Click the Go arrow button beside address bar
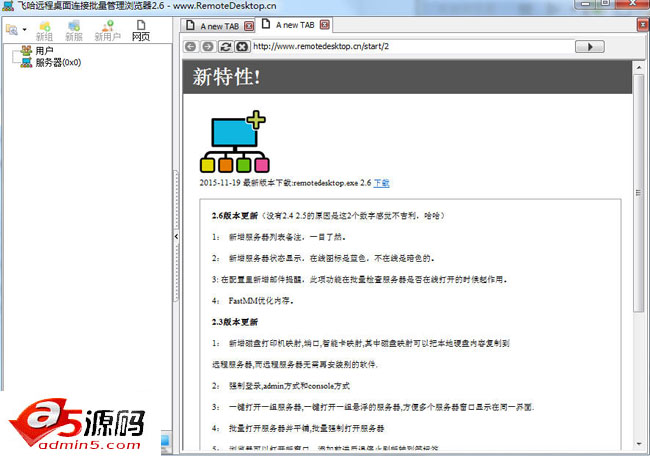Screen dimensions: 650x456 tap(589, 46)
